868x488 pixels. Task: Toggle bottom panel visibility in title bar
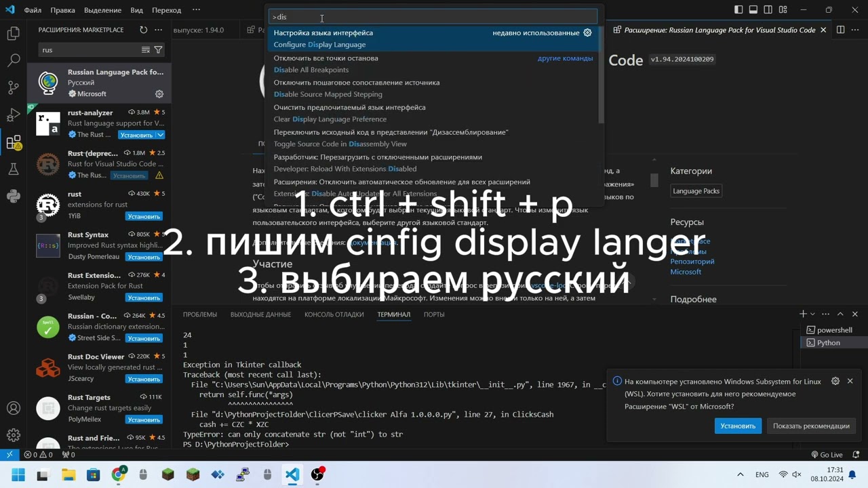753,10
